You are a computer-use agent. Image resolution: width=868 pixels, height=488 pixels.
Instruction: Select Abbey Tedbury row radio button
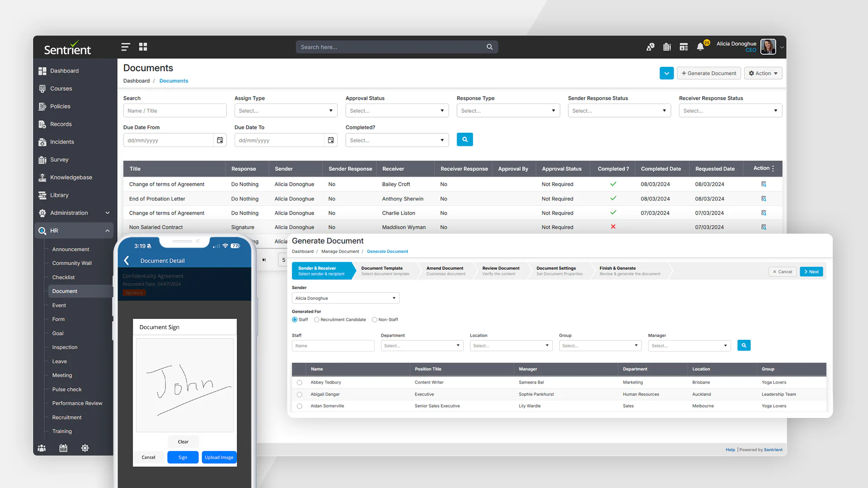pyautogui.click(x=299, y=382)
